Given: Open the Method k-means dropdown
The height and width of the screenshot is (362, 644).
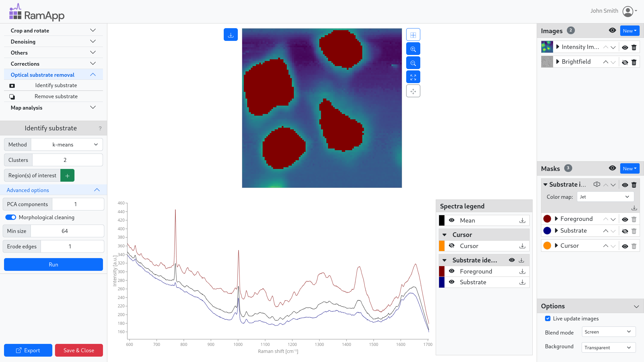Looking at the screenshot, I should [x=67, y=144].
